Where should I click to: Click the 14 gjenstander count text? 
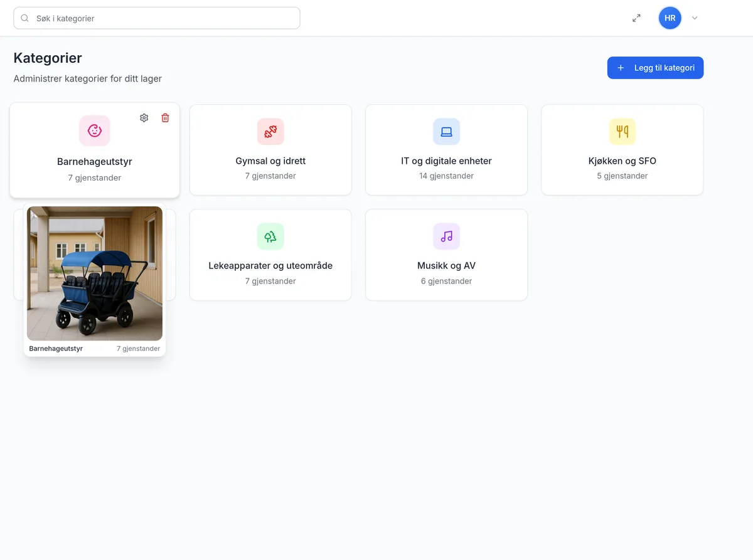(x=446, y=176)
